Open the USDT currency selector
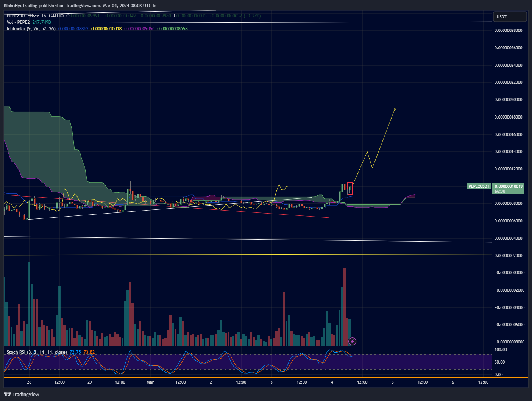The image size is (532, 401). tap(510, 17)
